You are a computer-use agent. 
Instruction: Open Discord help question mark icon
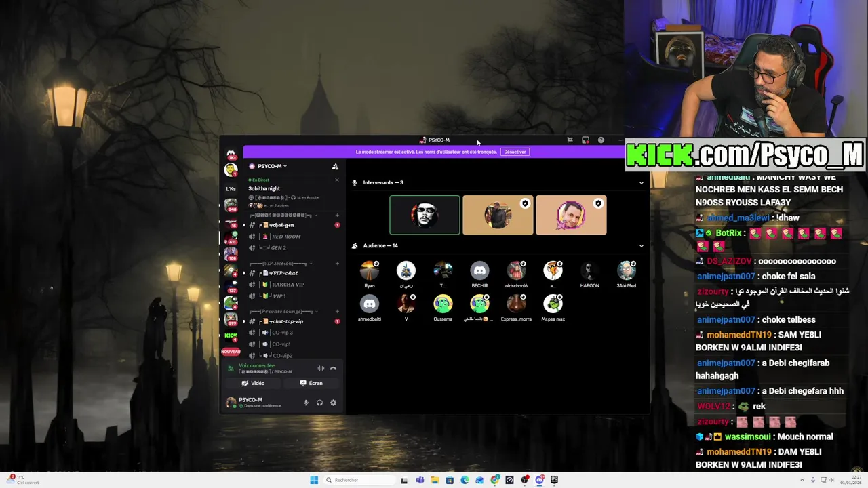pyautogui.click(x=601, y=140)
